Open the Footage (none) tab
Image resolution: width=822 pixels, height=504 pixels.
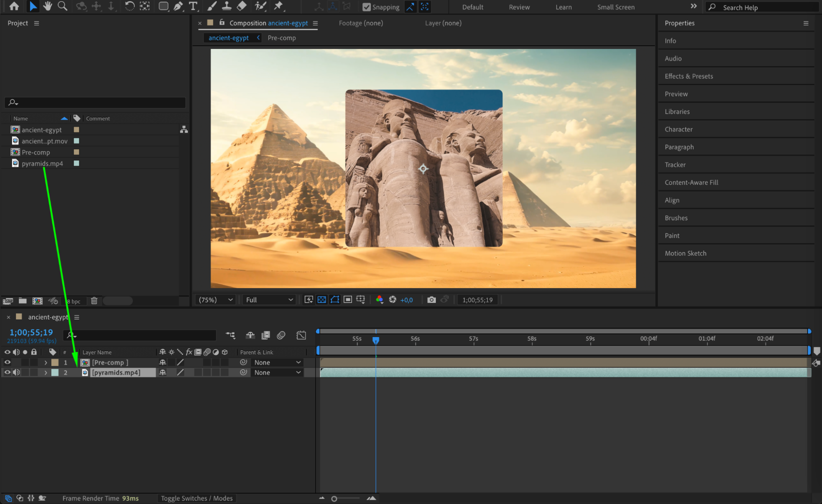(361, 23)
